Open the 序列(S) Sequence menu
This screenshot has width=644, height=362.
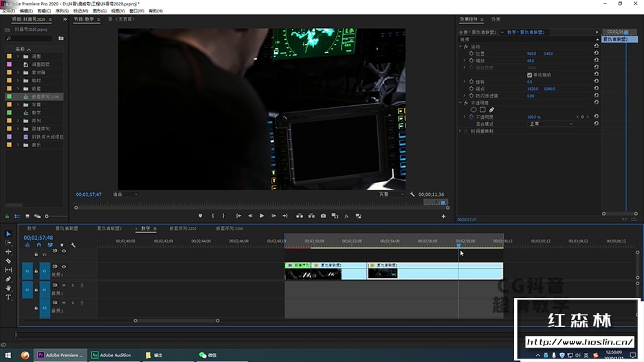[62, 11]
